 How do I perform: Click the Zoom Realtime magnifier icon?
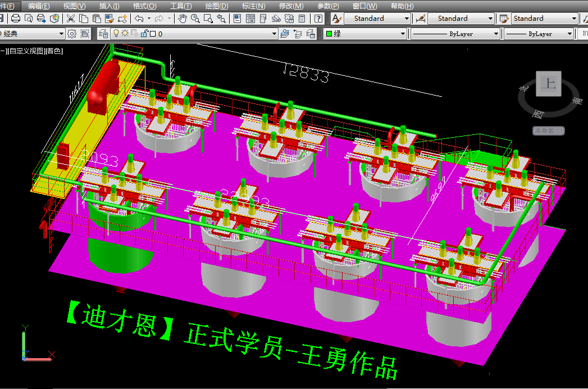coord(195,19)
